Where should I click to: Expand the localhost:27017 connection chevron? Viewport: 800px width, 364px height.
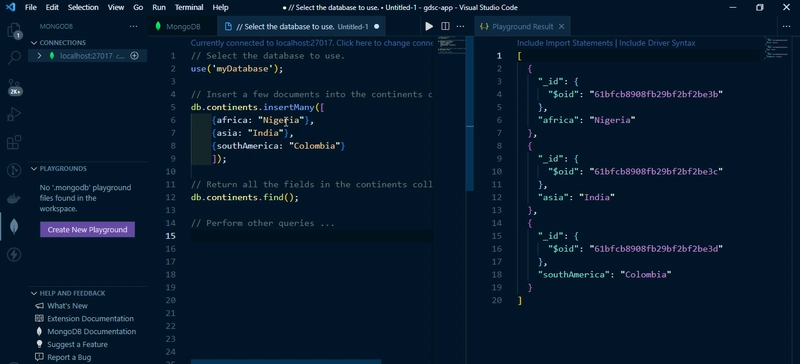[39, 56]
